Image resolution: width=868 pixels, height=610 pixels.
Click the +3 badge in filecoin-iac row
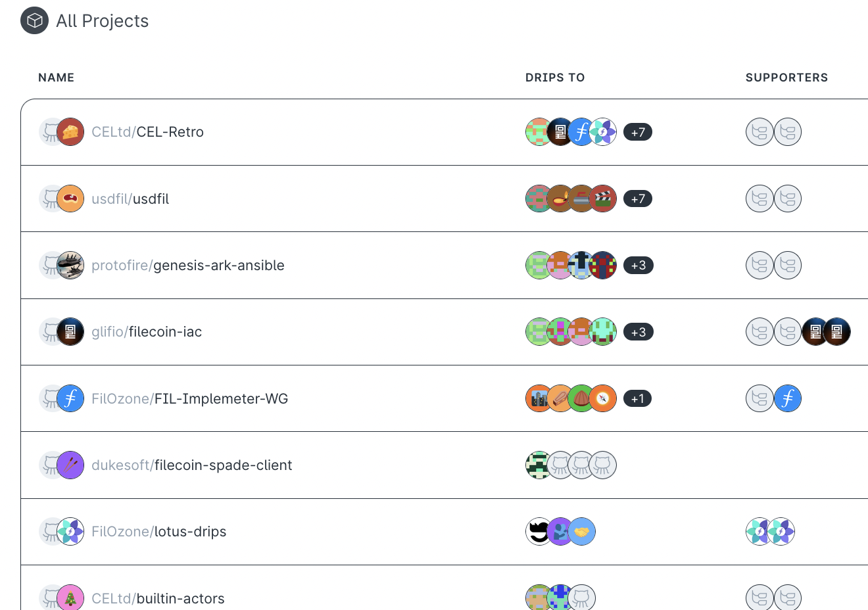click(638, 332)
